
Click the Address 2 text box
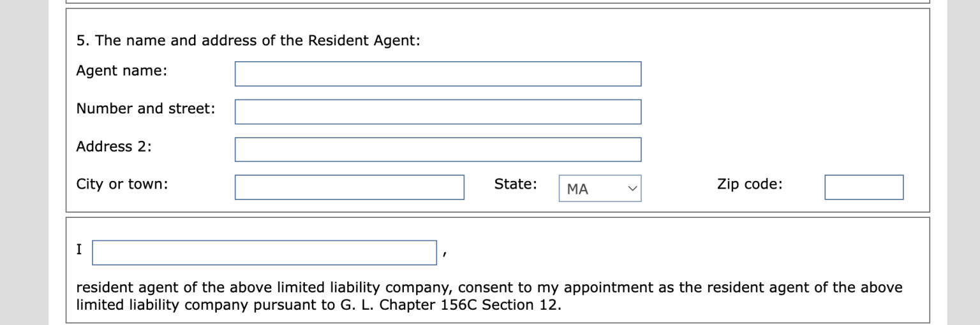coord(438,149)
